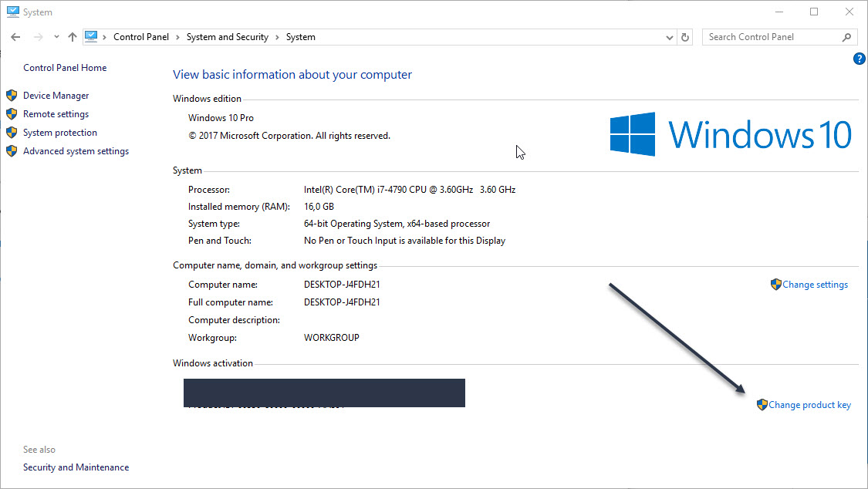Open the address bar history dropdown
This screenshot has height=489, width=868.
(x=669, y=36)
